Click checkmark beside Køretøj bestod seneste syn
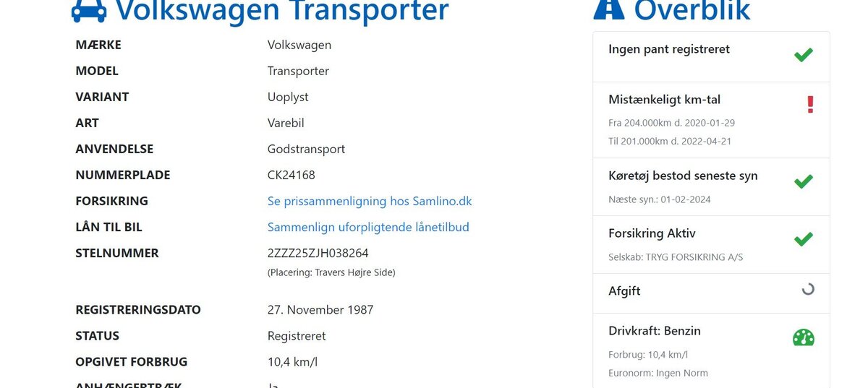 coord(803,181)
